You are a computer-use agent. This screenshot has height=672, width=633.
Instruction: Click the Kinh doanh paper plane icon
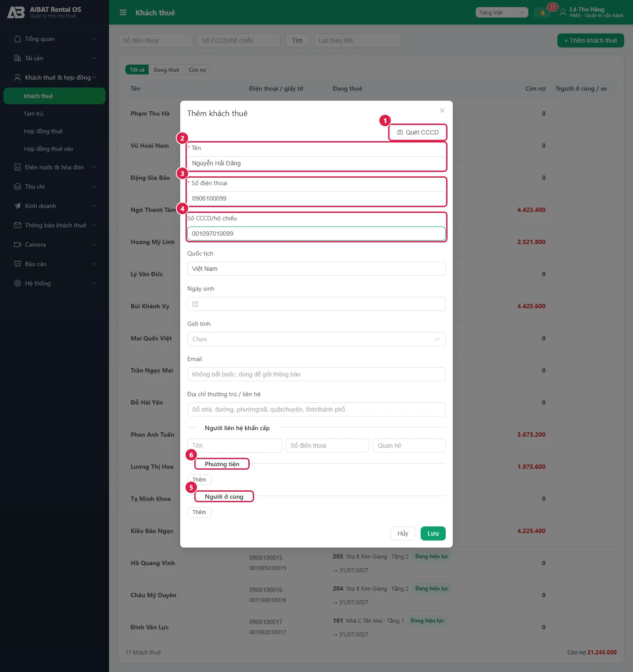(18, 206)
